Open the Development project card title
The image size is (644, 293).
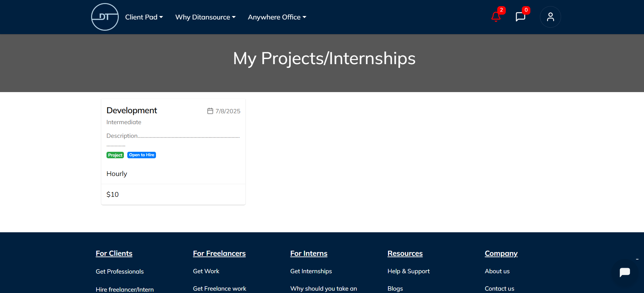point(132,111)
